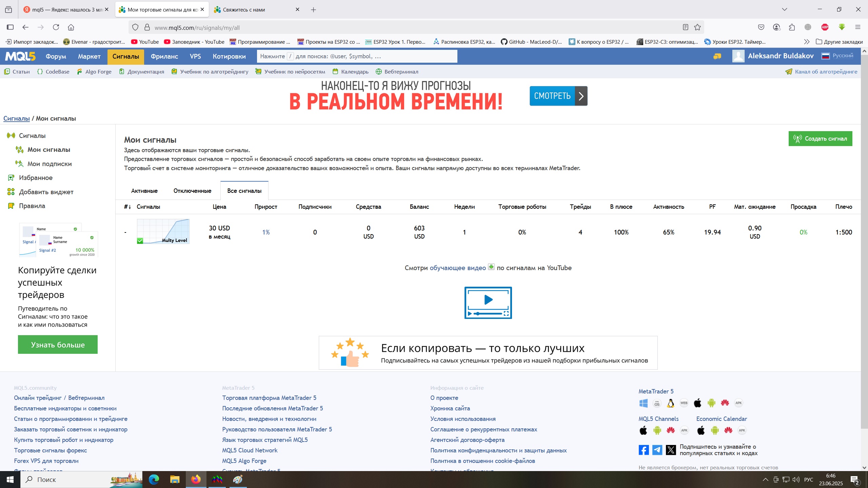The height and width of the screenshot is (488, 868).
Task: Open the Фриланс menu item
Action: tap(164, 56)
